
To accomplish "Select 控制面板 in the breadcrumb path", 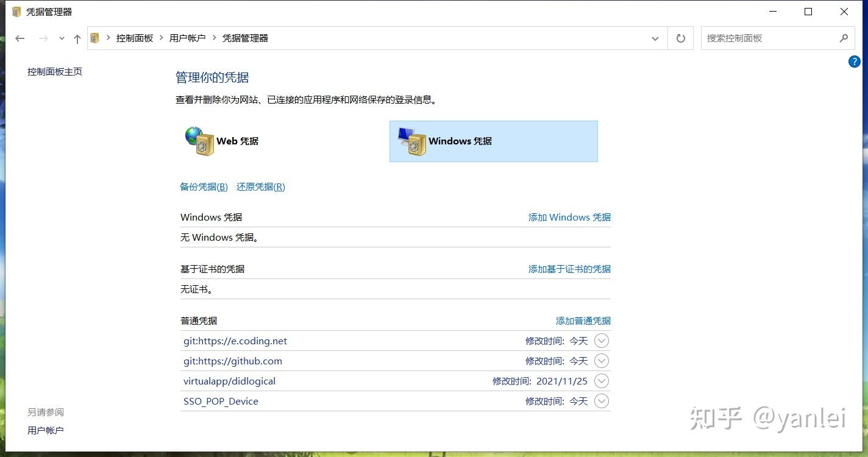I will coord(134,37).
